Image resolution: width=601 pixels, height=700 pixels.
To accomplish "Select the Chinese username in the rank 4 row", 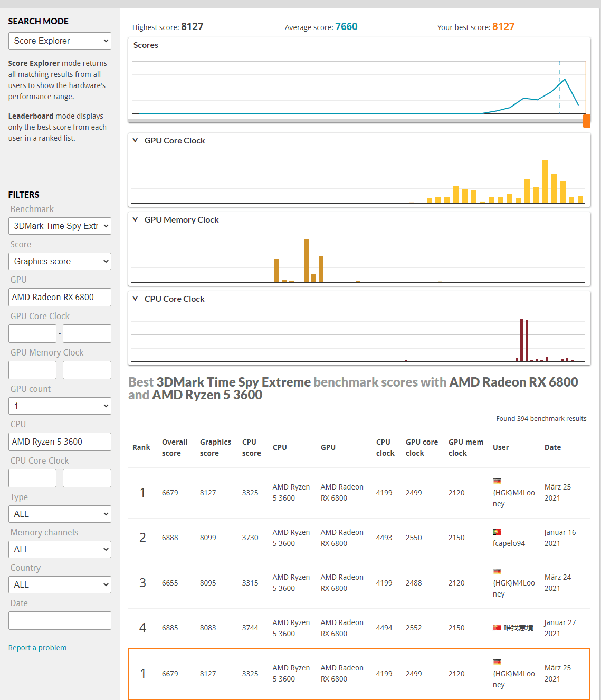I will [519, 628].
